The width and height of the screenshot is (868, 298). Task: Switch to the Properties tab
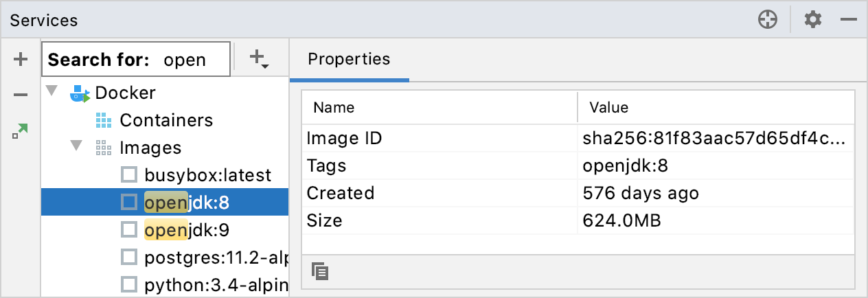point(349,59)
